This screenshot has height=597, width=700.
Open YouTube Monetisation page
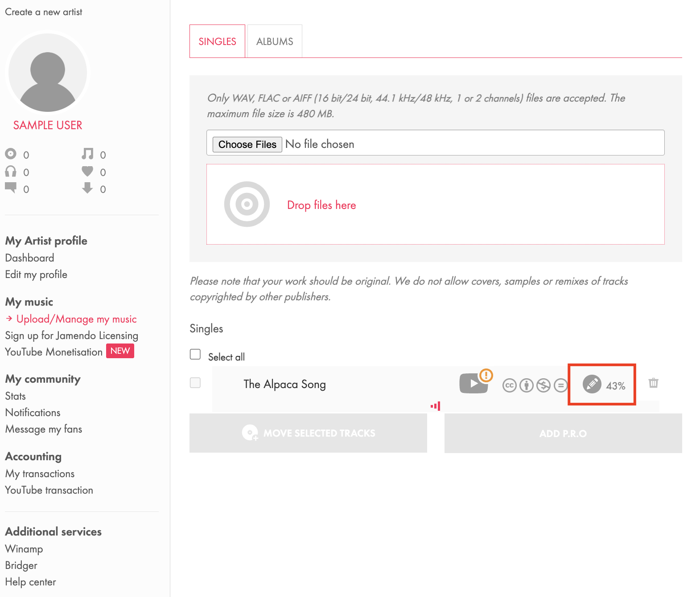click(x=54, y=352)
